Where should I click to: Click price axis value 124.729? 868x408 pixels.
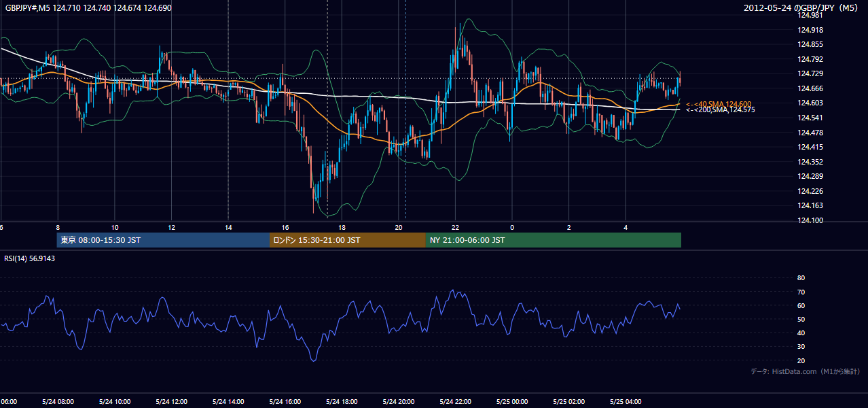810,73
